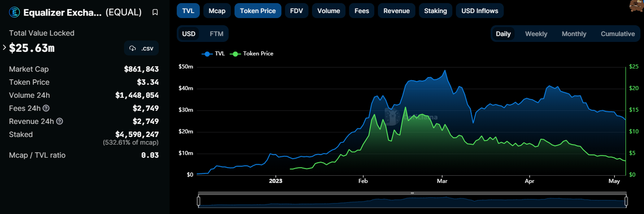Click the Feb label on the time axis
This screenshot has height=214, width=644.
click(363, 180)
